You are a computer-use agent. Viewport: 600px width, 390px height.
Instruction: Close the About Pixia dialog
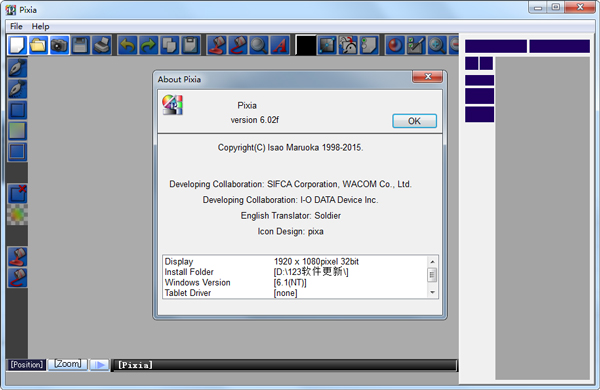click(x=428, y=77)
